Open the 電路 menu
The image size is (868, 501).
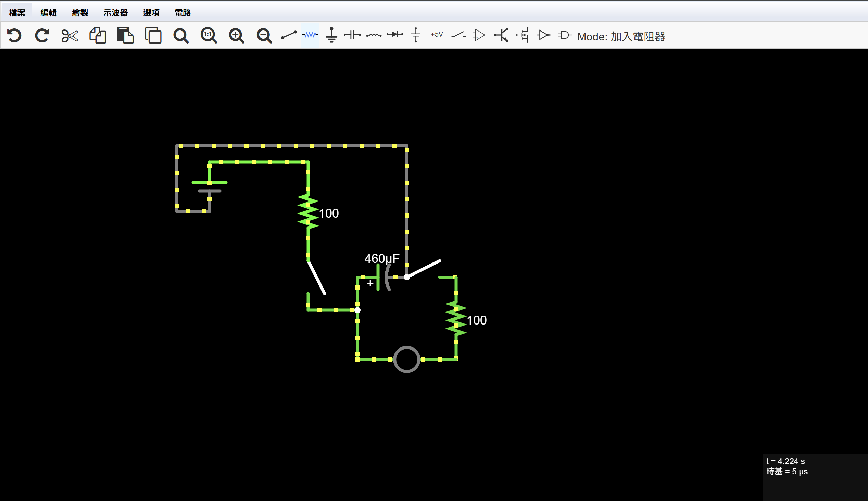point(183,13)
